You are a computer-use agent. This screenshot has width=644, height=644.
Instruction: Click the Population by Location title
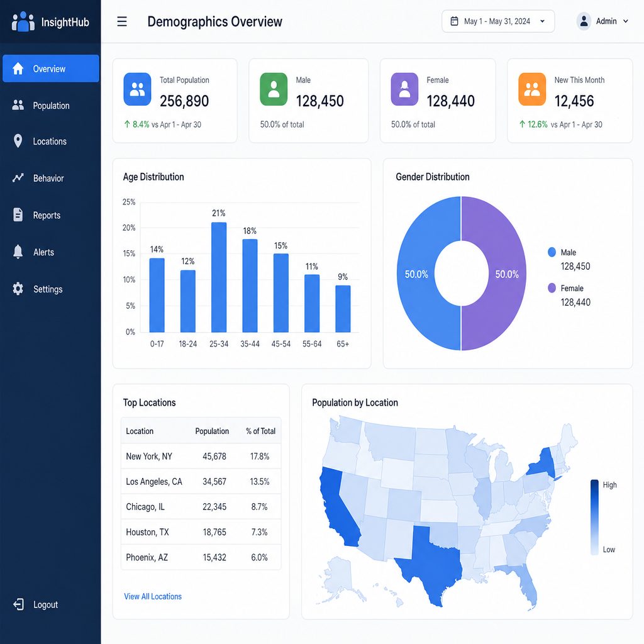point(355,402)
